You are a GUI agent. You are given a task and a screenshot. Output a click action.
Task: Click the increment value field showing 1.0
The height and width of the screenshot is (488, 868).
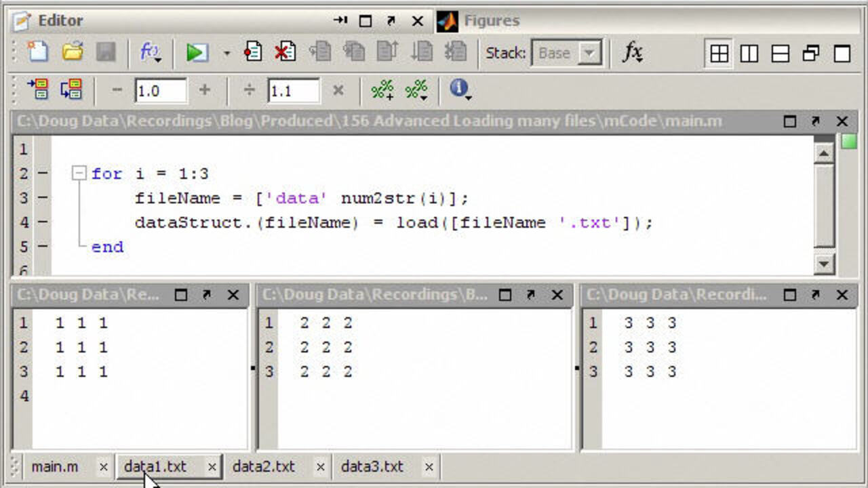(x=160, y=90)
